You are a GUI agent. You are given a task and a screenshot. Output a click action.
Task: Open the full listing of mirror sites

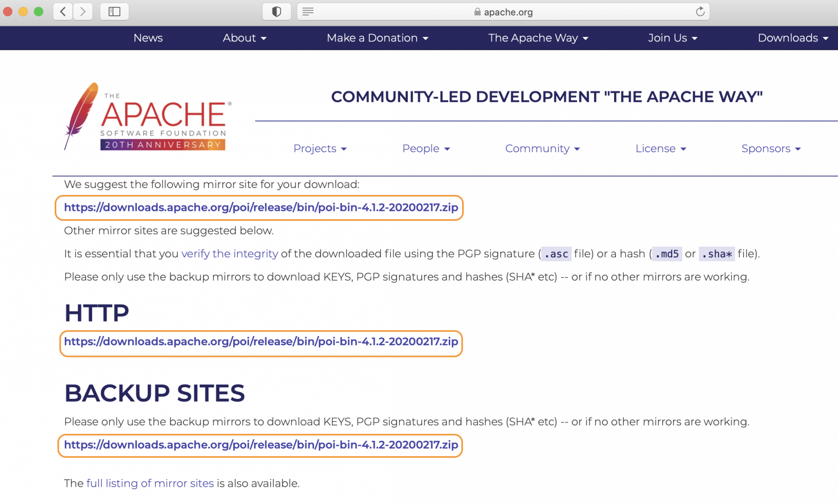[x=149, y=483]
